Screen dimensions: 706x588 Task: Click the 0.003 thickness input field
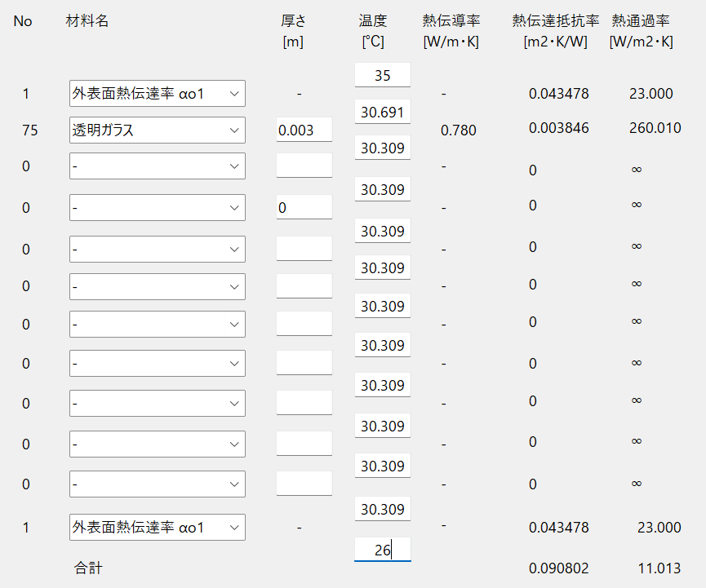[304, 130]
